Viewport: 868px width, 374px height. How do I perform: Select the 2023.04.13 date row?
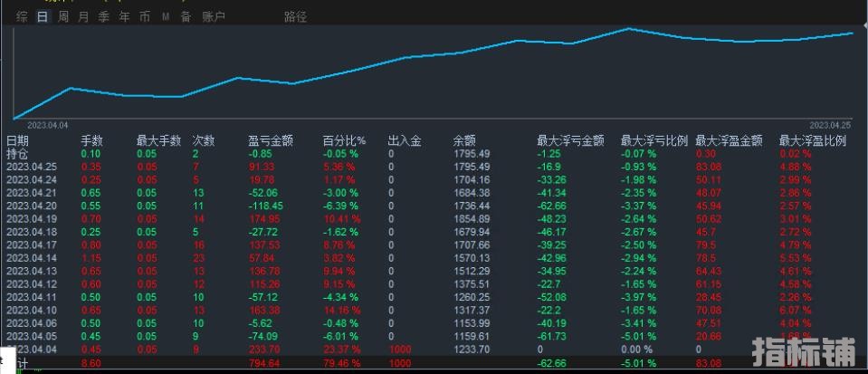click(x=434, y=271)
